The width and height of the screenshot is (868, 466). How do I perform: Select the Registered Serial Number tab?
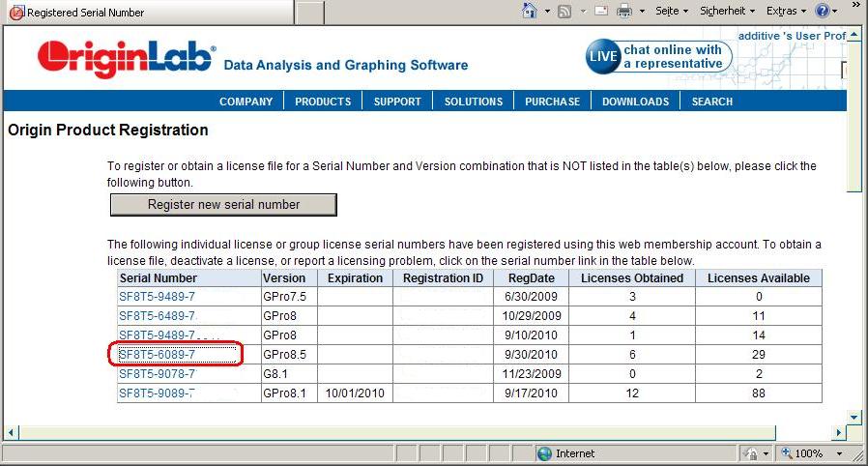point(150,13)
